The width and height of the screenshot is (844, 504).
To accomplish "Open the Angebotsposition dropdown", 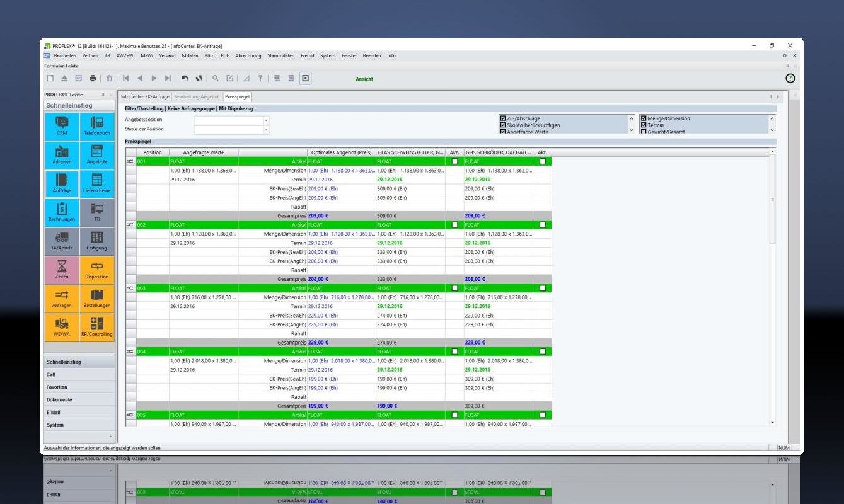I will click(x=266, y=120).
